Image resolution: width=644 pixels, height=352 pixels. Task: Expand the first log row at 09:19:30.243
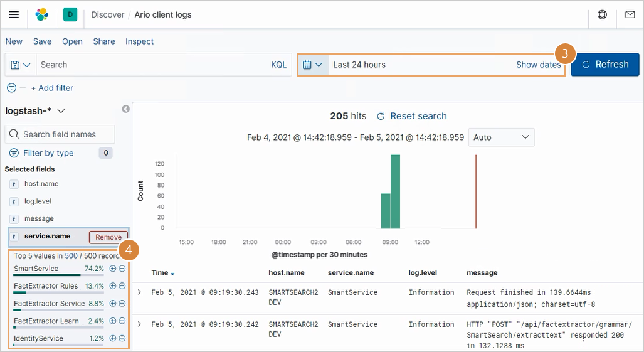click(x=140, y=292)
